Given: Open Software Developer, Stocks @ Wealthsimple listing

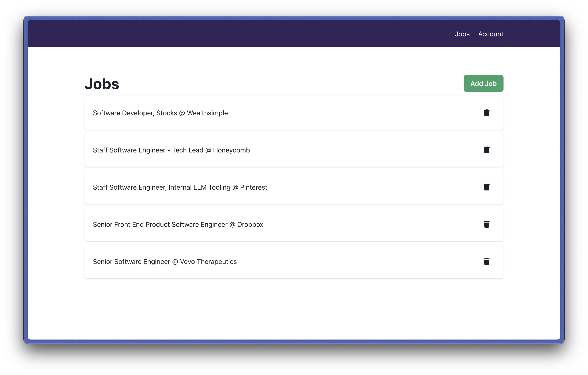Looking at the screenshot, I should 160,113.
